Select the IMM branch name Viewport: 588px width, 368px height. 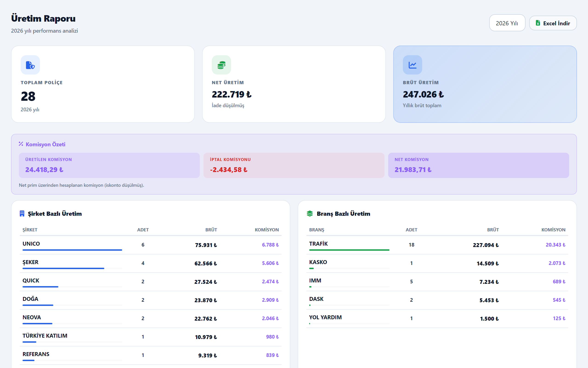(x=315, y=280)
